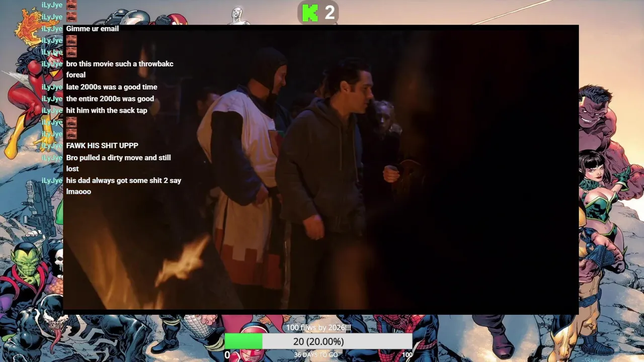Screen dimensions: 644x362
Task: Select message "late 2000s was a good time"
Action: click(x=112, y=87)
